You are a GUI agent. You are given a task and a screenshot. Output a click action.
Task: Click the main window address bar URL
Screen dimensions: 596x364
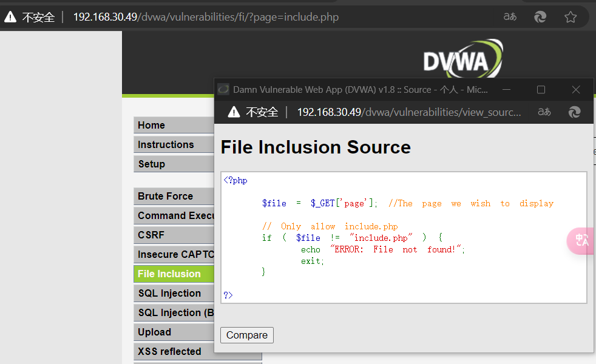(x=206, y=17)
